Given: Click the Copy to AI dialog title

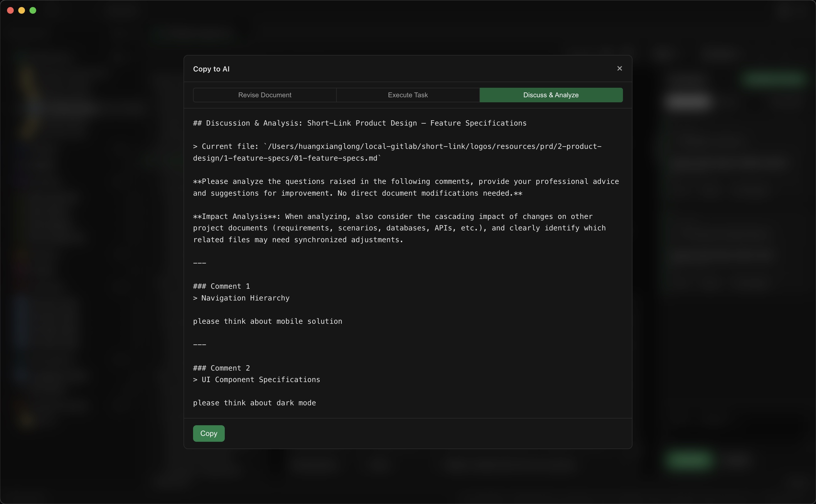Looking at the screenshot, I should point(211,69).
